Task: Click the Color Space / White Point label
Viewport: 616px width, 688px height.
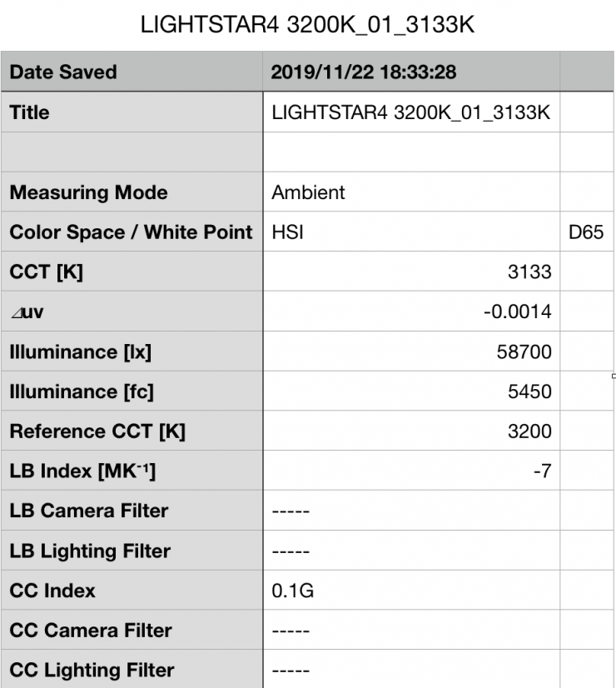Action: [x=131, y=232]
